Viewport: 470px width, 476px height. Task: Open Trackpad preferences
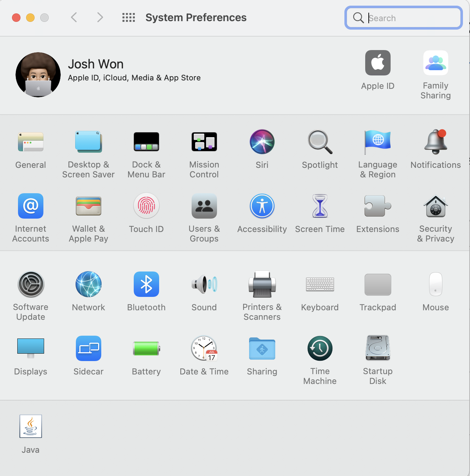pyautogui.click(x=378, y=284)
